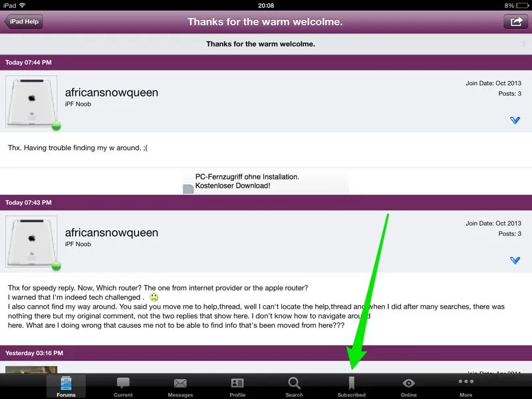Tap the share icon in top bar
The image size is (532, 399).
(515, 21)
